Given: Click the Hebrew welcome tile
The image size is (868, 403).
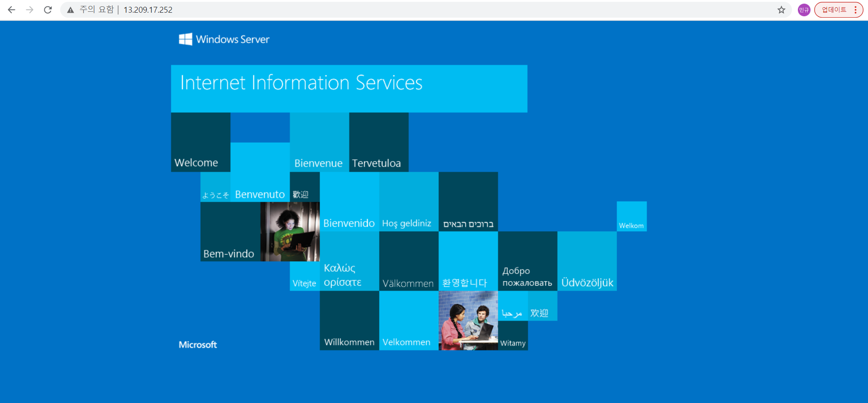Looking at the screenshot, I should 468,202.
